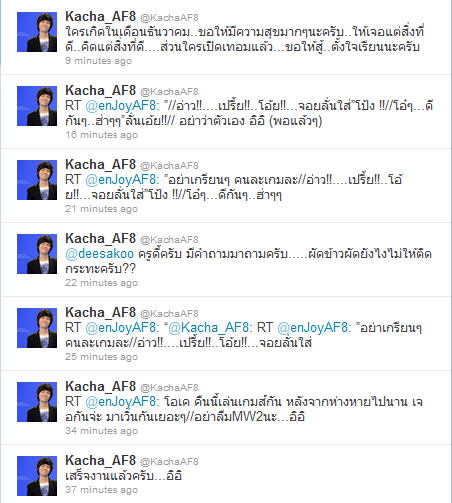Click the 22 minutes ago timestamp
452x503 pixels.
(x=101, y=283)
